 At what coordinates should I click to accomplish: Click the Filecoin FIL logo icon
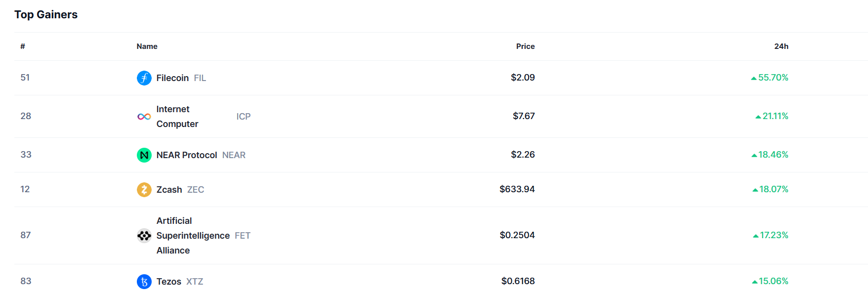[x=144, y=78]
